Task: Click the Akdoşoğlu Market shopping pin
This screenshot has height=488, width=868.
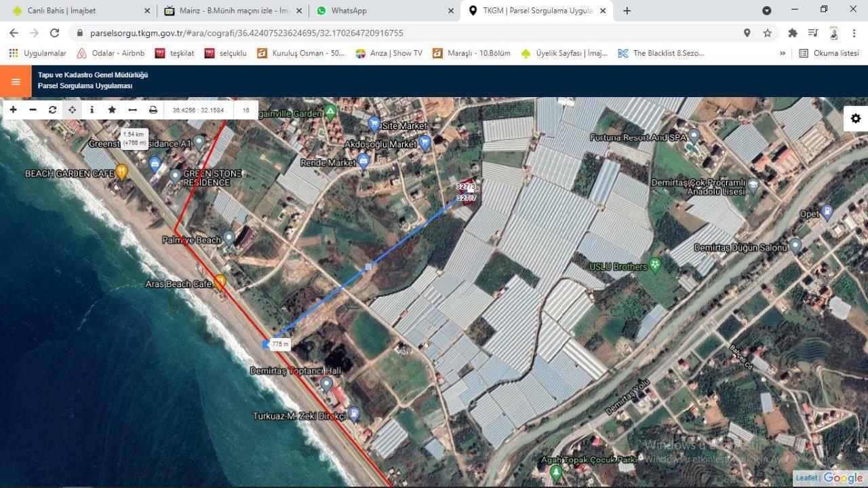Action: pos(425,143)
